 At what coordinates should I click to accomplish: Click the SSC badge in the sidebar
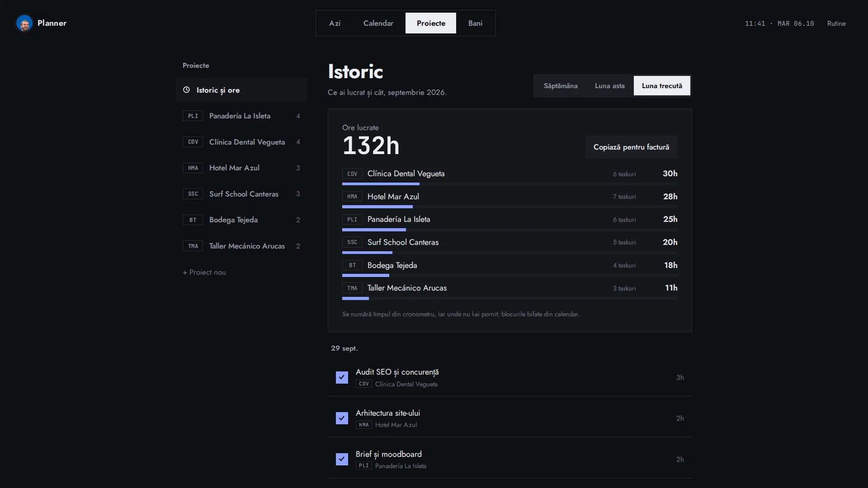pyautogui.click(x=193, y=194)
